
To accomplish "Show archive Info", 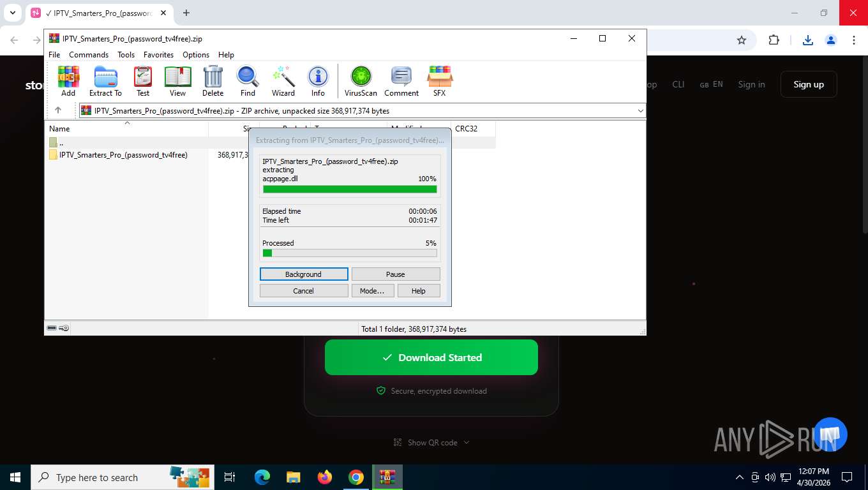I will (318, 81).
